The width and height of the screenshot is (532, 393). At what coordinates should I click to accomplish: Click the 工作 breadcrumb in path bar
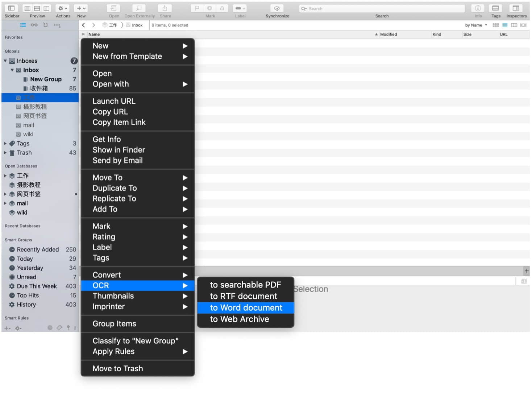[x=110, y=25]
